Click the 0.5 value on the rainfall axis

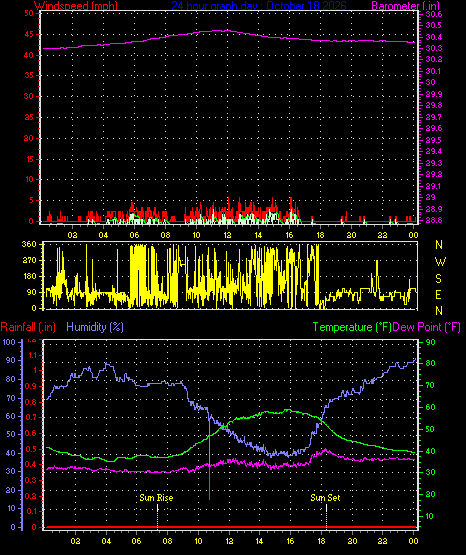31,449
